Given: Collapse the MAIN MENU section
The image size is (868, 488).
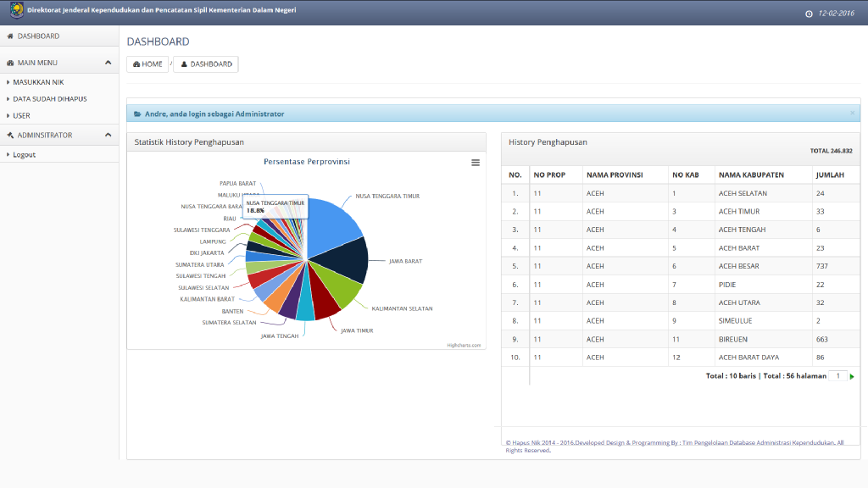Looking at the screenshot, I should coord(108,63).
